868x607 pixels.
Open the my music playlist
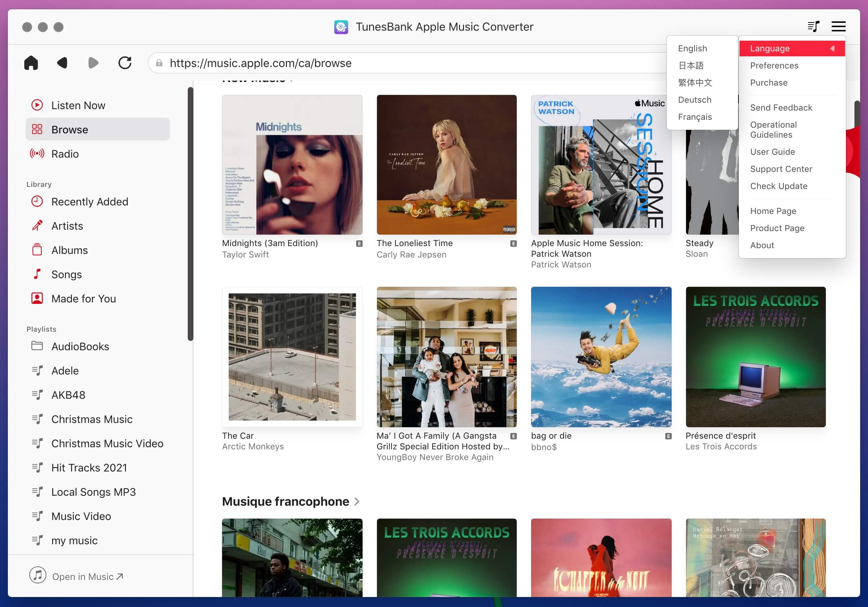click(97, 541)
